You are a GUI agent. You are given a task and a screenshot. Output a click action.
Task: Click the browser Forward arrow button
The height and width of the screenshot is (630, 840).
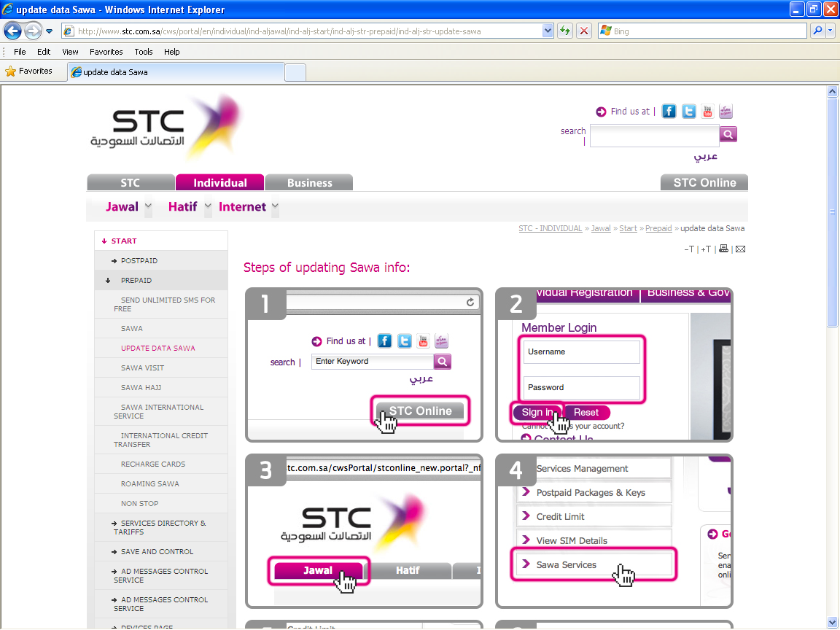click(x=33, y=31)
